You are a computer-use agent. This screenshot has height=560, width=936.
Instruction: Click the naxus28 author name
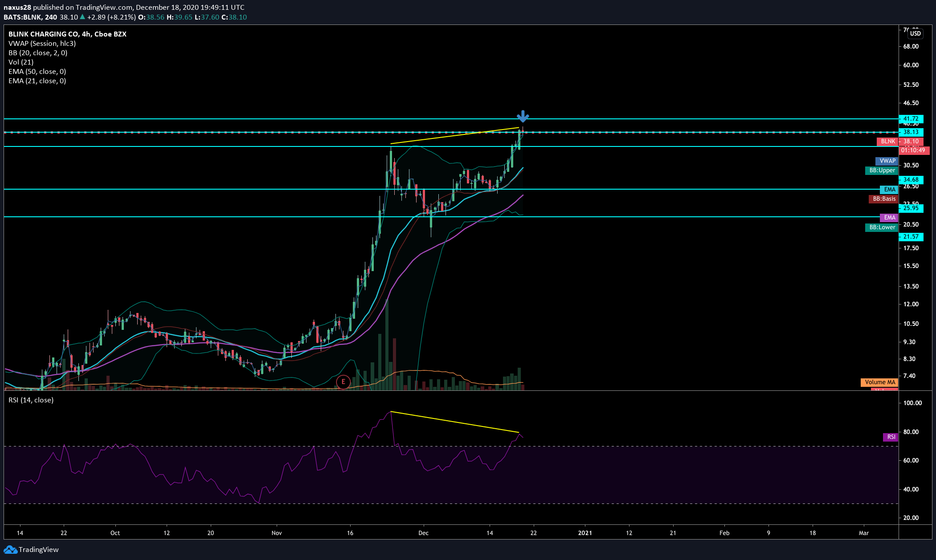tap(17, 7)
